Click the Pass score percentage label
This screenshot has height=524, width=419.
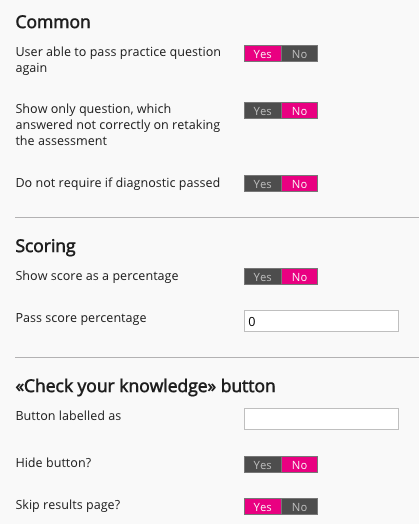coord(81,318)
